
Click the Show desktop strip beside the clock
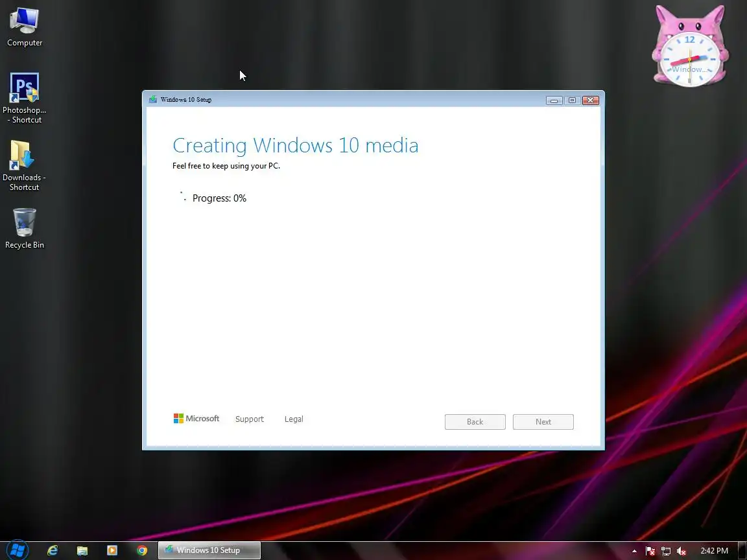742,550
